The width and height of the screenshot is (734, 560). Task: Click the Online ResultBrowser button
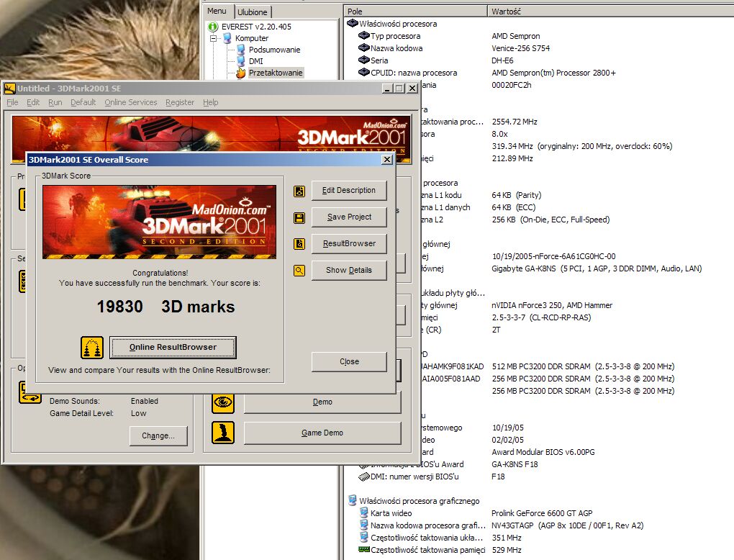[173, 347]
